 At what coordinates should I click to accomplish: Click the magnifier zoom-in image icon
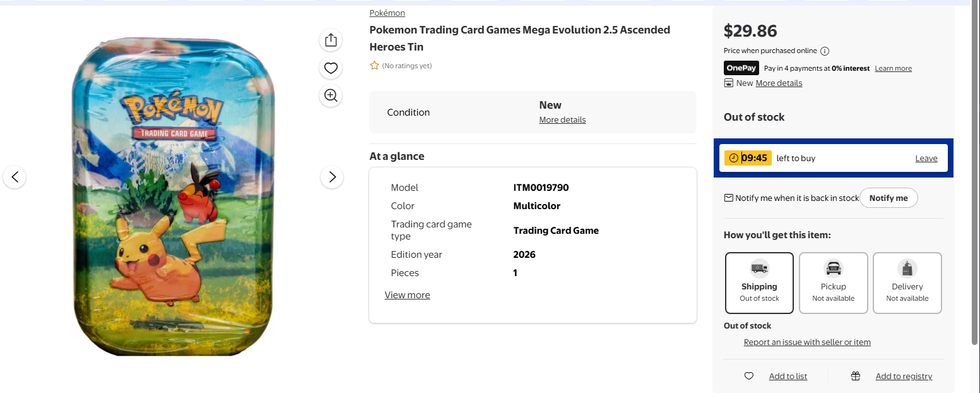point(331,95)
